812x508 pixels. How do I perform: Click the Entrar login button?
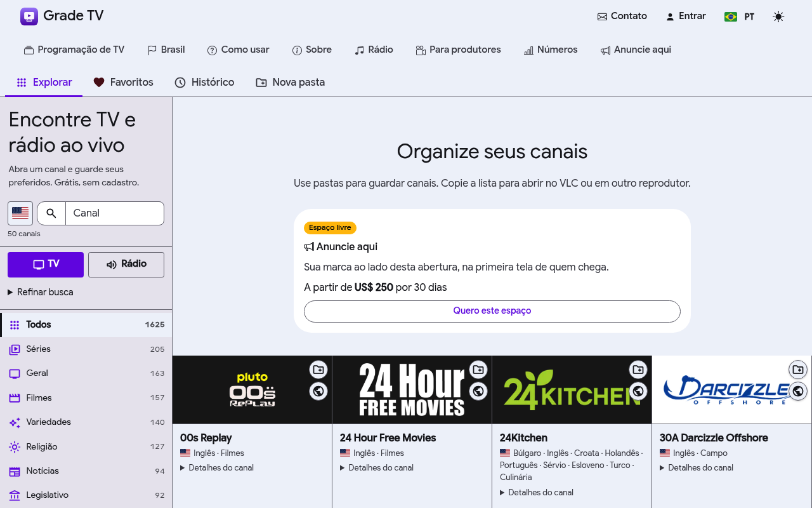pyautogui.click(x=686, y=17)
